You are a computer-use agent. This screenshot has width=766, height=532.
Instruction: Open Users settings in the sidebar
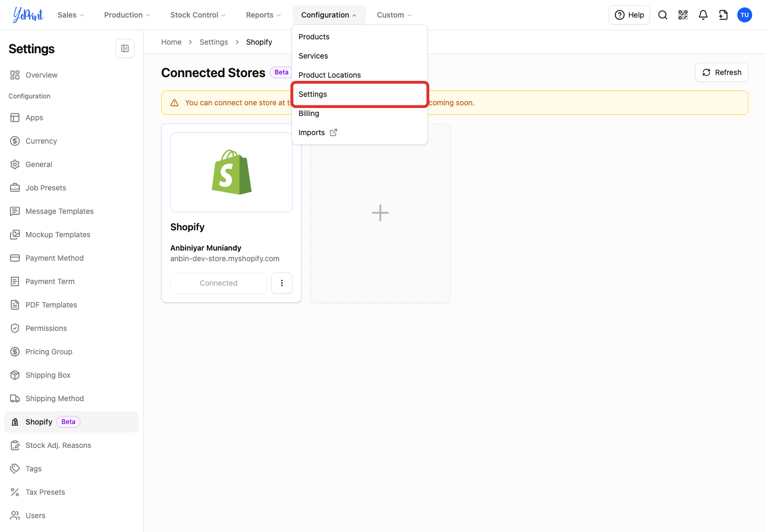pyautogui.click(x=71, y=516)
